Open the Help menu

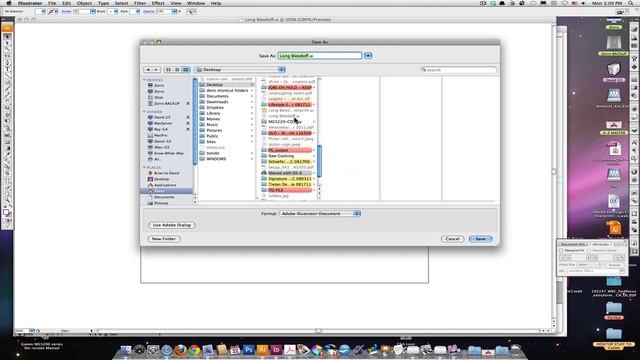click(216, 3)
